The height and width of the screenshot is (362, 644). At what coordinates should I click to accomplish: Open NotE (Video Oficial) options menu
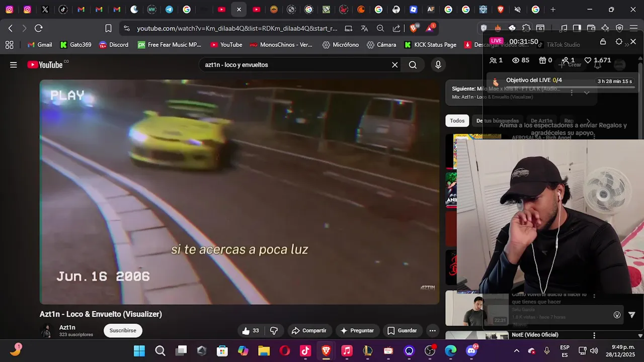[x=594, y=335]
